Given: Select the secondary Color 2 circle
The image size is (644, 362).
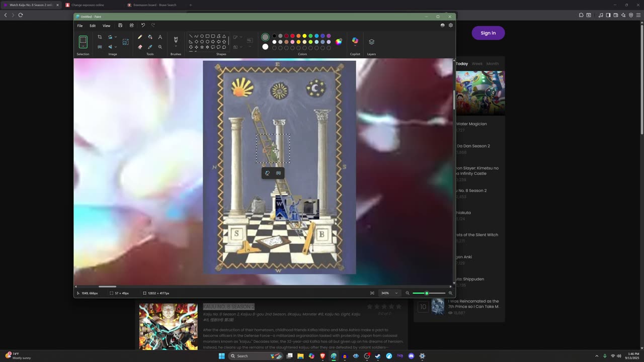Looking at the screenshot, I should tap(265, 47).
